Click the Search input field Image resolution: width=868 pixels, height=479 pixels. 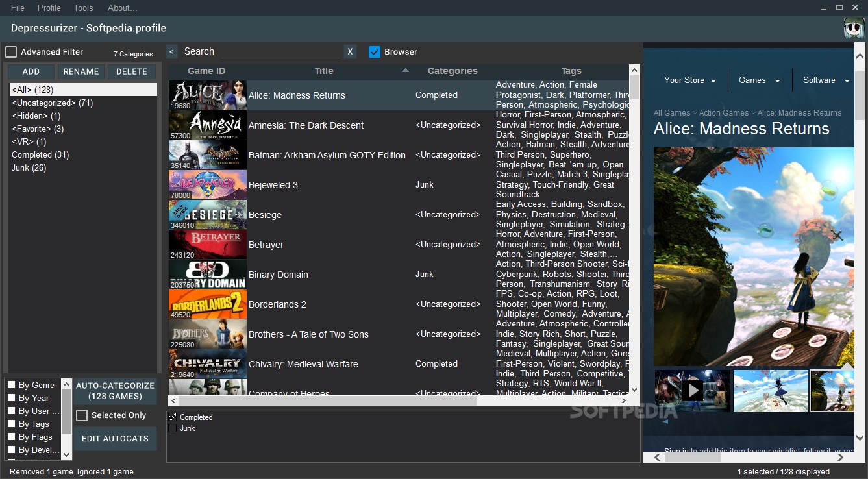tap(279, 51)
